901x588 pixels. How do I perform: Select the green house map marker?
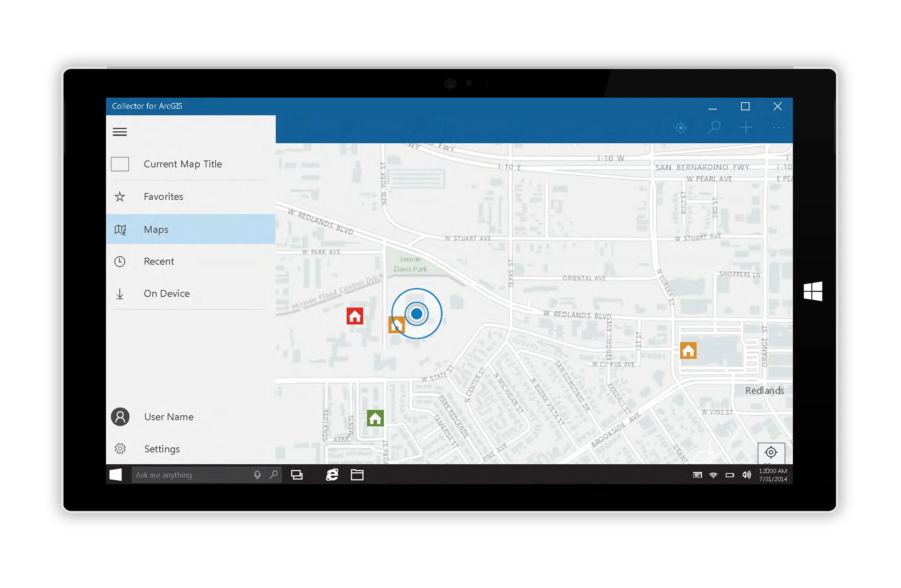pyautogui.click(x=375, y=419)
